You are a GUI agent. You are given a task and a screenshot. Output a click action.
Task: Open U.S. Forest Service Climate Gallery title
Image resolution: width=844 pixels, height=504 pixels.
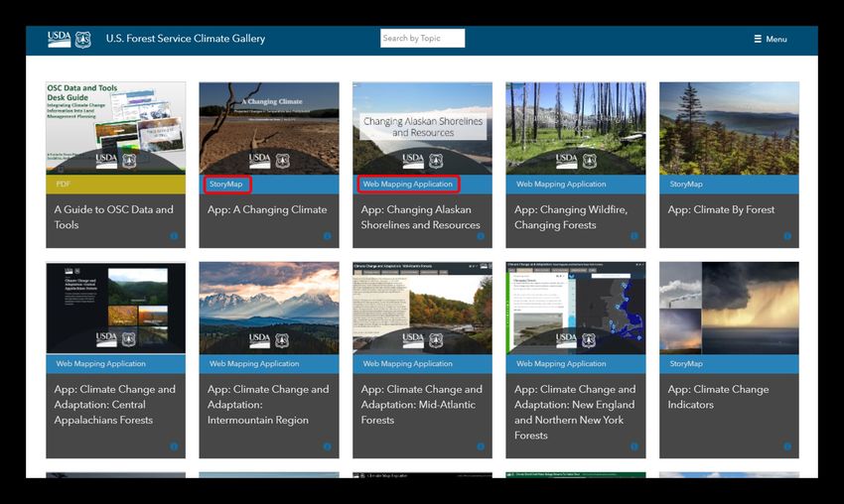pyautogui.click(x=186, y=38)
